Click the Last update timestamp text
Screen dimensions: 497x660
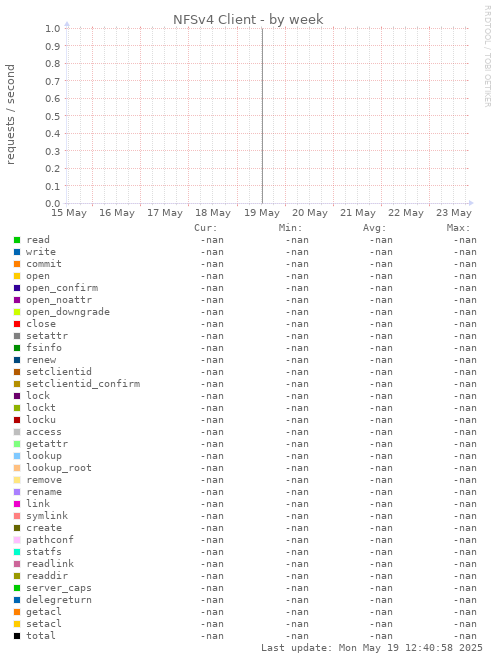(x=372, y=648)
